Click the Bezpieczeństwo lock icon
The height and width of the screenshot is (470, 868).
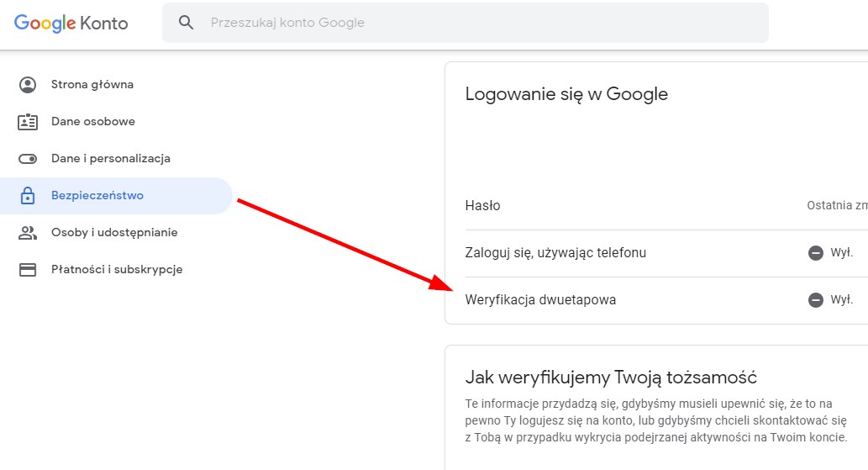pyautogui.click(x=28, y=195)
